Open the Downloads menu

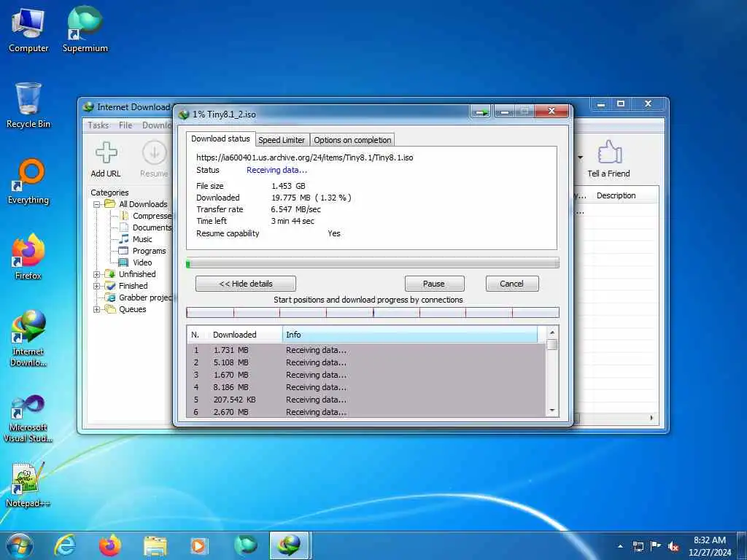pos(157,125)
